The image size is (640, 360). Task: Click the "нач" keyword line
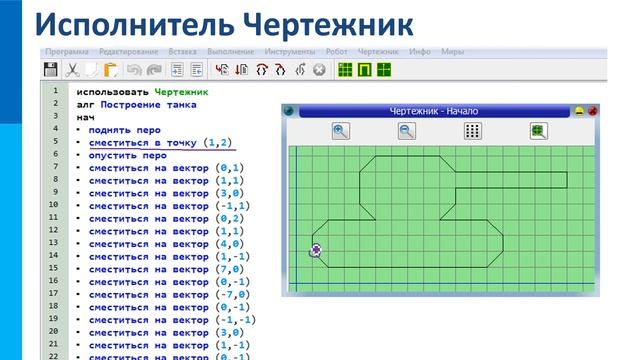coord(85,118)
